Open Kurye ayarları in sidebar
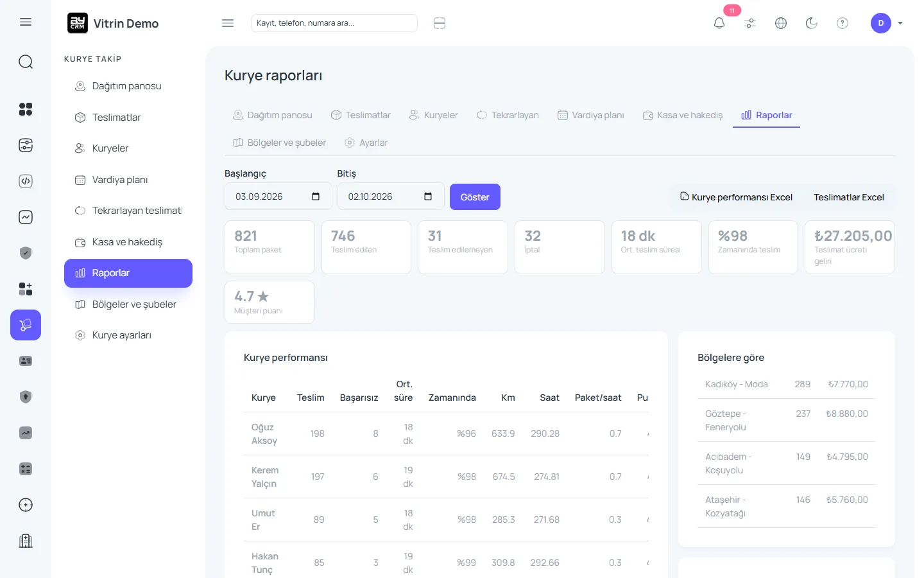Image resolution: width=924 pixels, height=578 pixels. 128,335
